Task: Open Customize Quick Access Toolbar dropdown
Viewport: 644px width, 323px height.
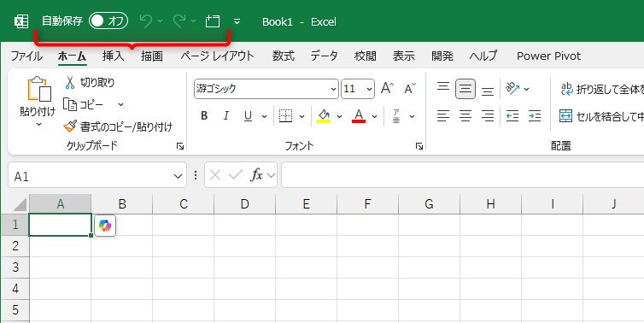Action: tap(237, 21)
